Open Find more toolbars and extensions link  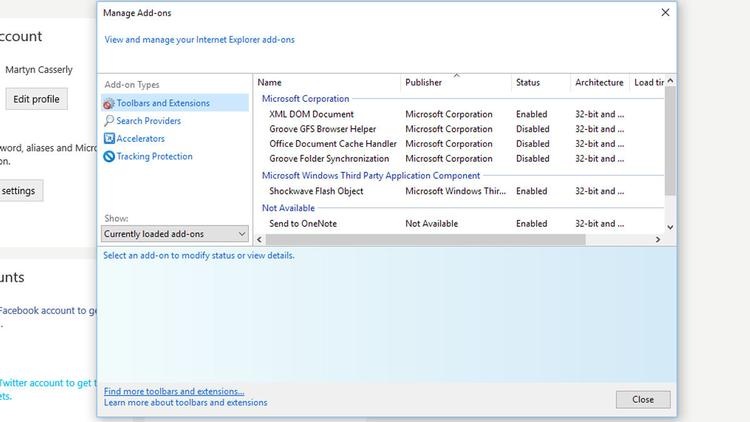pos(174,391)
